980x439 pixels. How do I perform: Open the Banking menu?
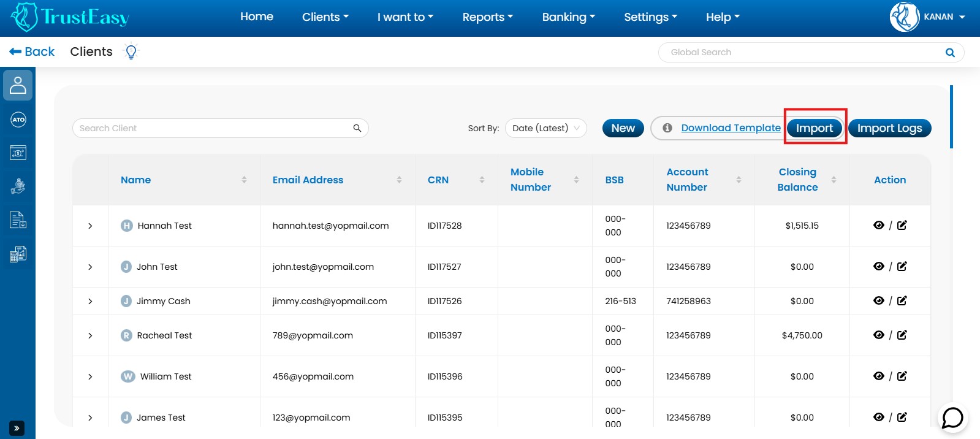click(x=568, y=17)
